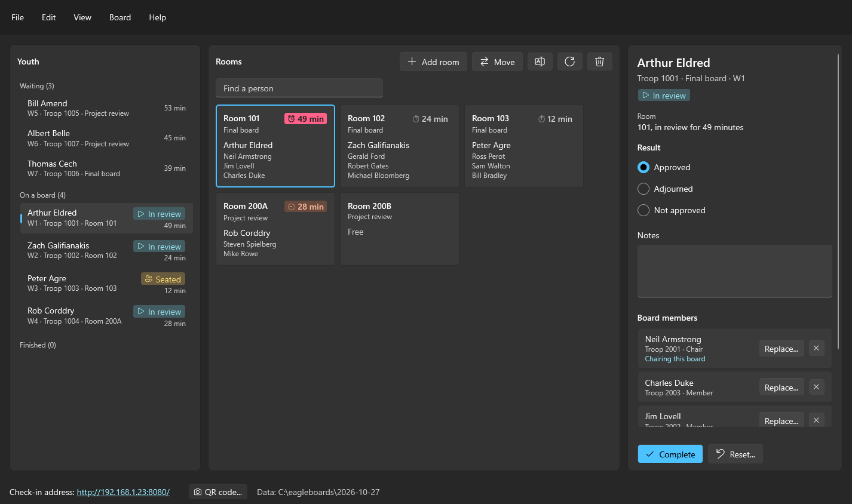This screenshot has width=852, height=504.
Task: Select Thomas Cech in the Waiting list
Action: coord(106,168)
